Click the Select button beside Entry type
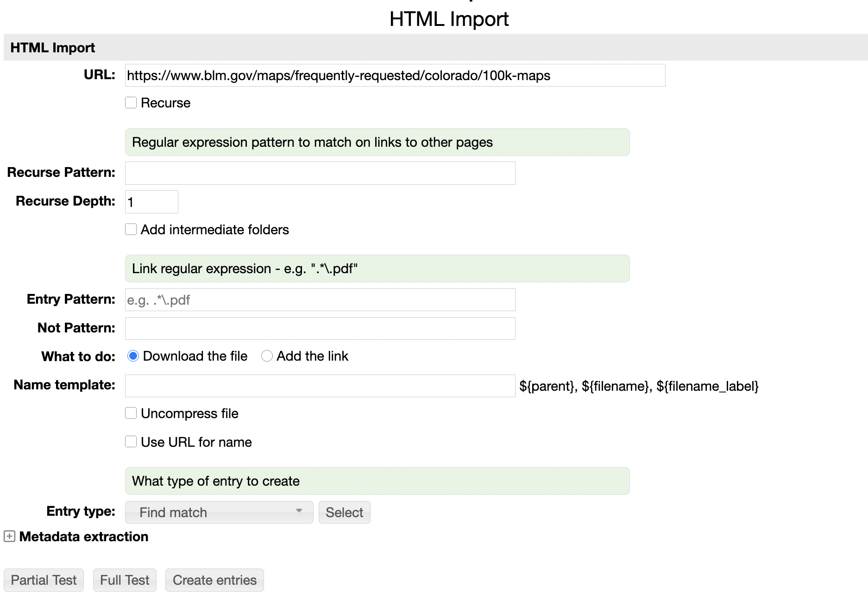The image size is (868, 600). pyautogui.click(x=344, y=512)
